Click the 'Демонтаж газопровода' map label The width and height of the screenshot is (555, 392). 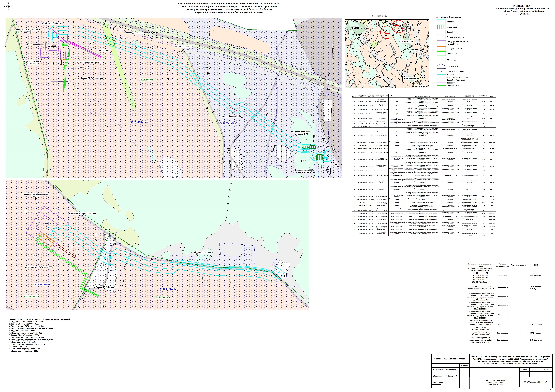[52, 24]
